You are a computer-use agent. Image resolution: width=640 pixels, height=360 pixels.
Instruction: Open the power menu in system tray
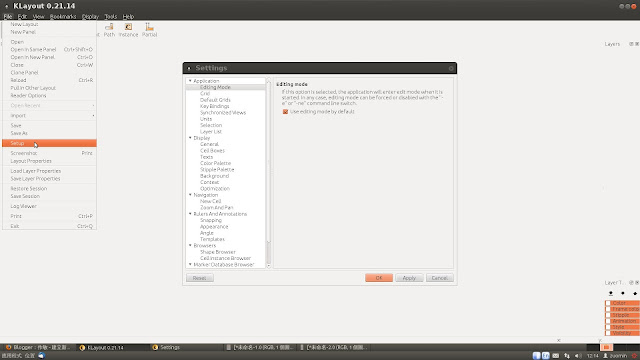pos(635,356)
